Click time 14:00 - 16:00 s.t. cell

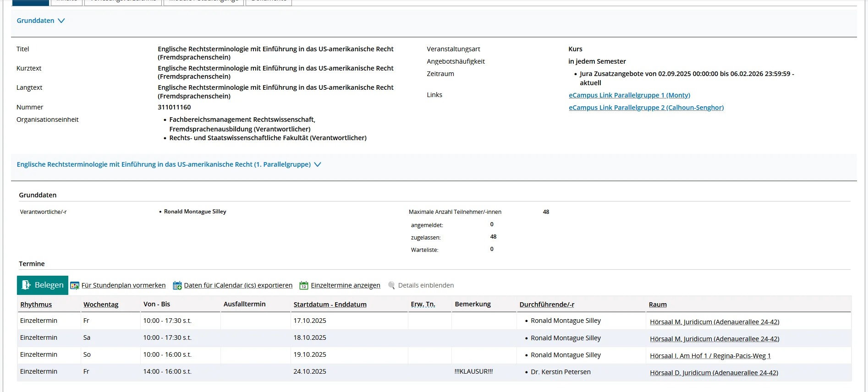click(167, 371)
